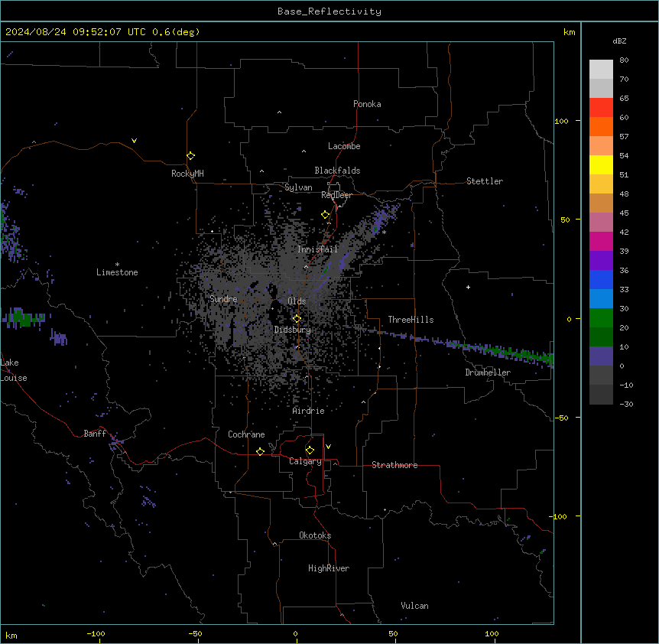The width and height of the screenshot is (659, 644).
Task: Click the Didsbury label
Action: click(x=293, y=330)
